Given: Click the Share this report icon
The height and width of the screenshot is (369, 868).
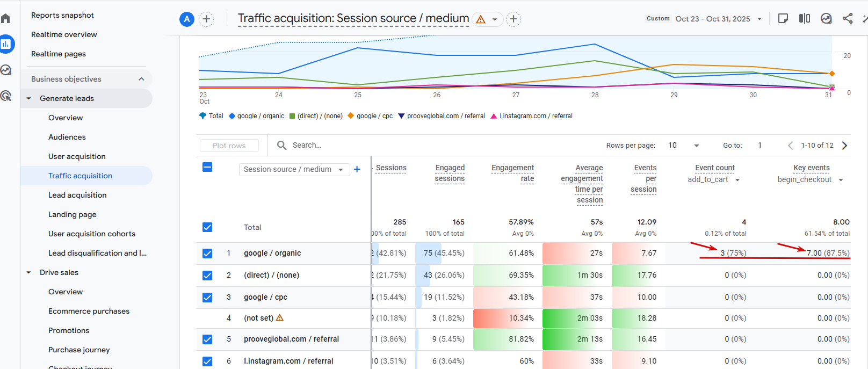Looking at the screenshot, I should point(848,19).
